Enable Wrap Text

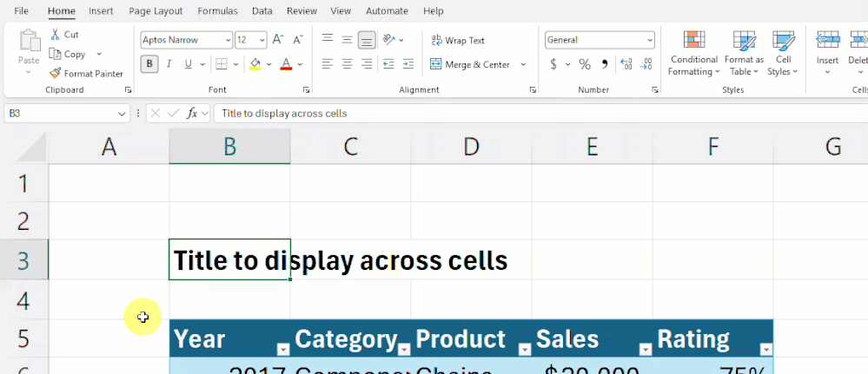(458, 41)
